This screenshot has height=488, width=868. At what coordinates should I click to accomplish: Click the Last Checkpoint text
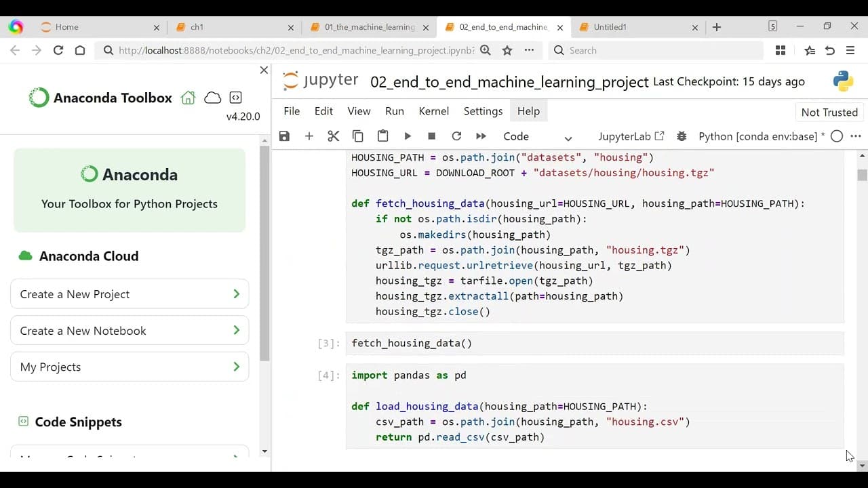point(729,81)
